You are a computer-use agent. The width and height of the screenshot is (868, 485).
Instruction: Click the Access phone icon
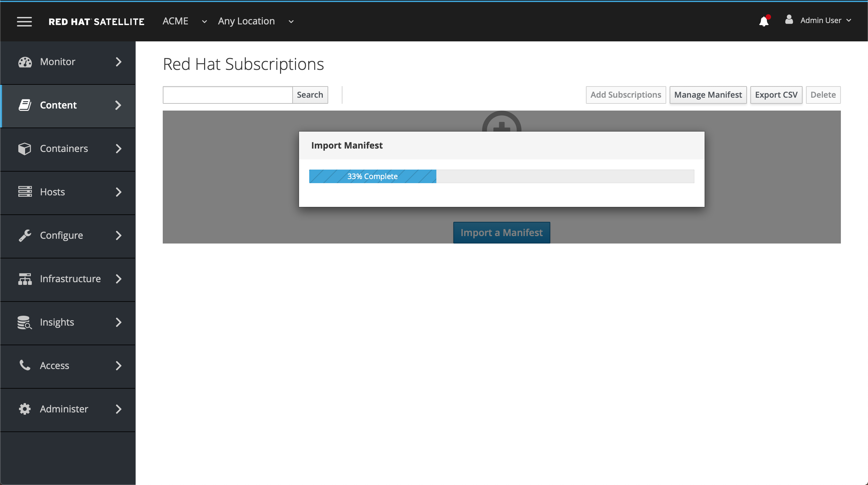[x=25, y=365]
